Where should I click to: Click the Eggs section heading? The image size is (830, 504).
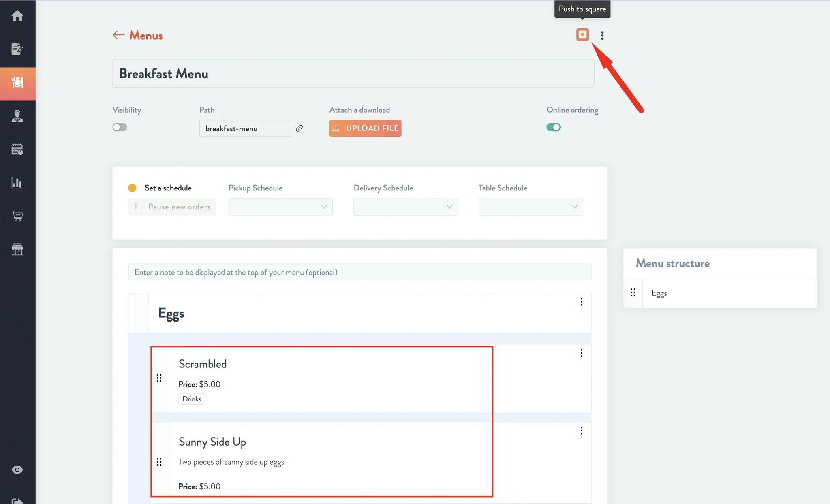pyautogui.click(x=171, y=314)
